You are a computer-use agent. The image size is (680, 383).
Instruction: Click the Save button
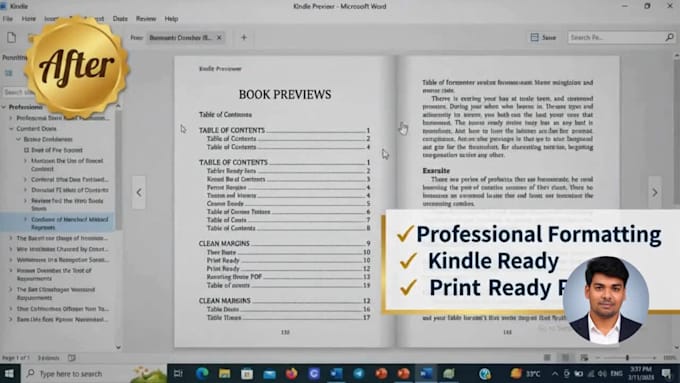point(543,37)
